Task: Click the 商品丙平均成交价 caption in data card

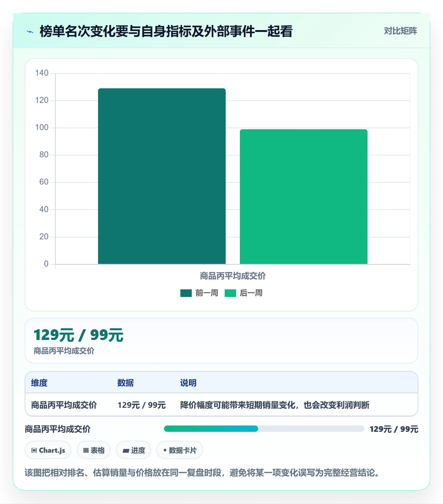Action: click(64, 351)
